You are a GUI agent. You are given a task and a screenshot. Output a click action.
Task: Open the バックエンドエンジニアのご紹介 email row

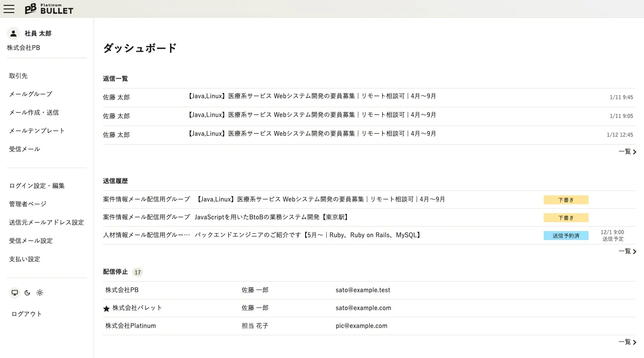pyautogui.click(x=369, y=236)
